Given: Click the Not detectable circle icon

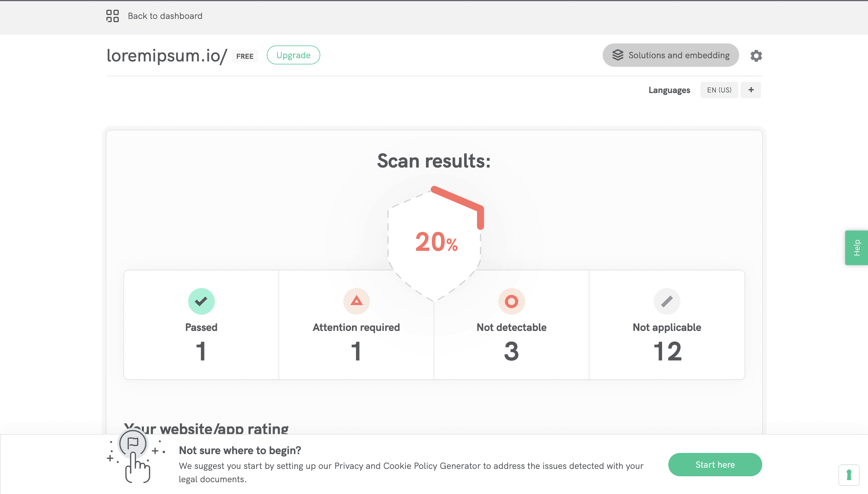Looking at the screenshot, I should click(x=511, y=301).
